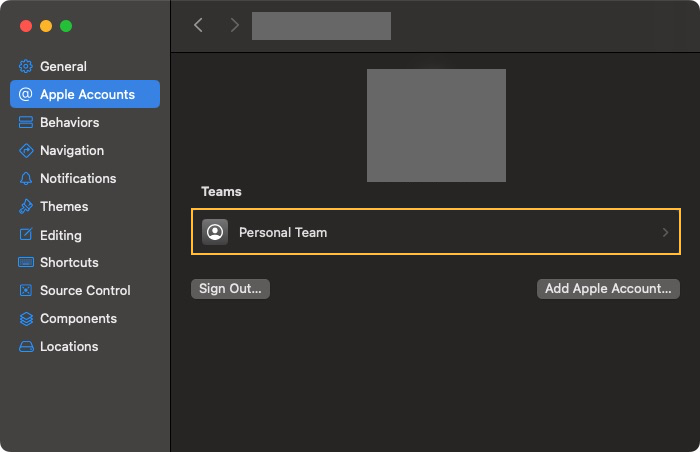Close the settings window with red button

(x=26, y=26)
